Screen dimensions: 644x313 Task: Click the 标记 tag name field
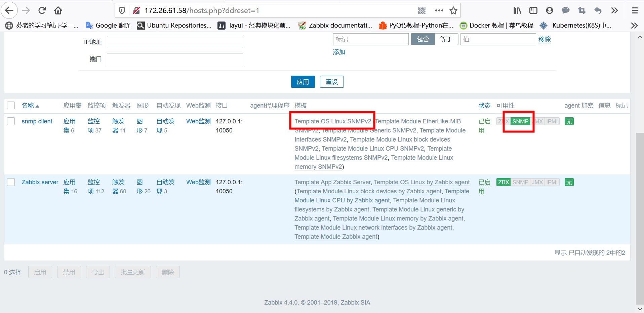(371, 39)
